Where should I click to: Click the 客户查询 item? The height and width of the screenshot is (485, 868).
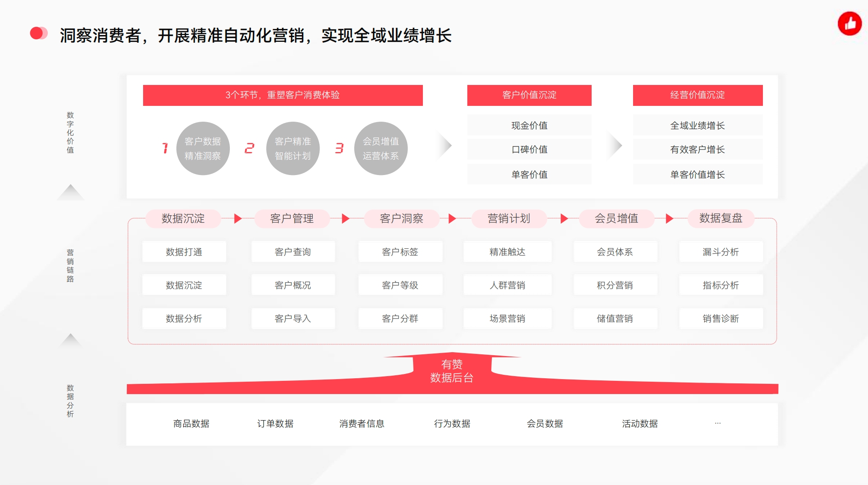coord(293,252)
